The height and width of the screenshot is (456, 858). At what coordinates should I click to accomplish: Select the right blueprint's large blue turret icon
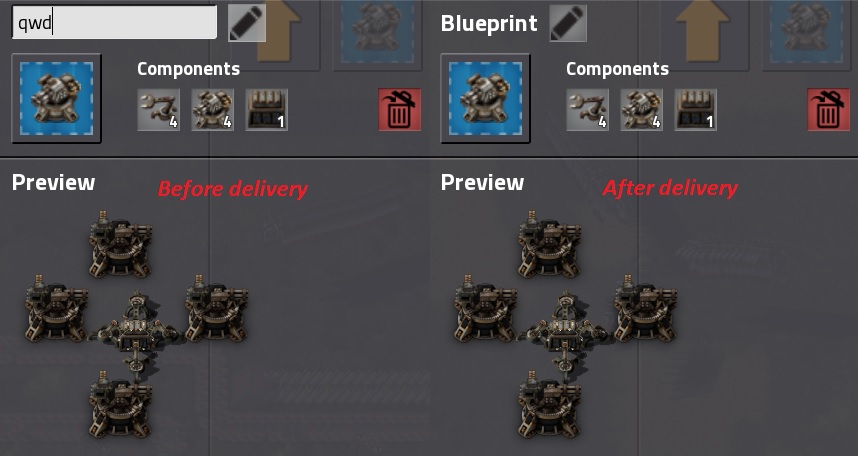[485, 99]
